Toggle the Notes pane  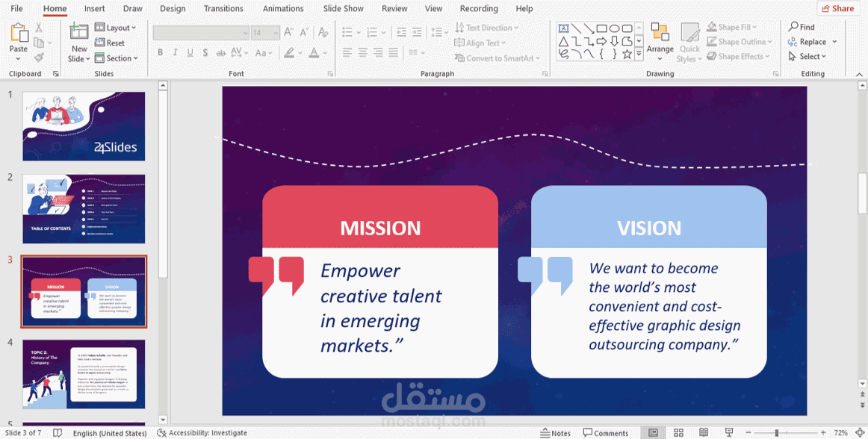tap(555, 433)
